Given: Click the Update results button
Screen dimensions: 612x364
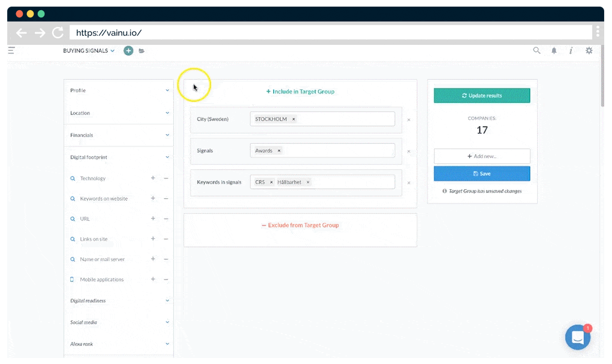Looking at the screenshot, I should [x=482, y=96].
